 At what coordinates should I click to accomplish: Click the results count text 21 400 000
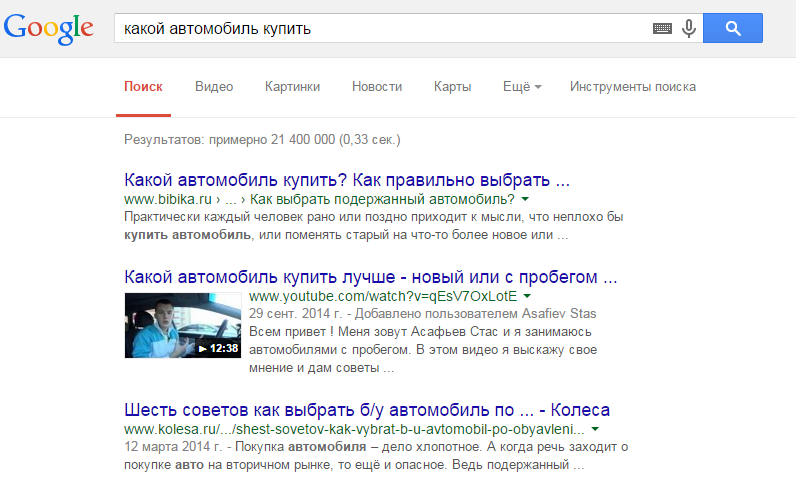click(x=262, y=140)
